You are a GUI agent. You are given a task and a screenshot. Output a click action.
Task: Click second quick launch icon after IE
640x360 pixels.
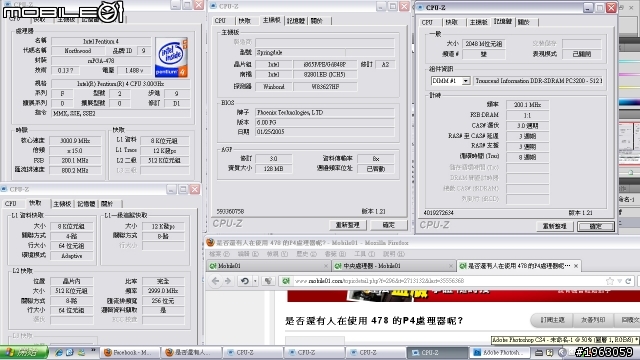tap(70, 352)
